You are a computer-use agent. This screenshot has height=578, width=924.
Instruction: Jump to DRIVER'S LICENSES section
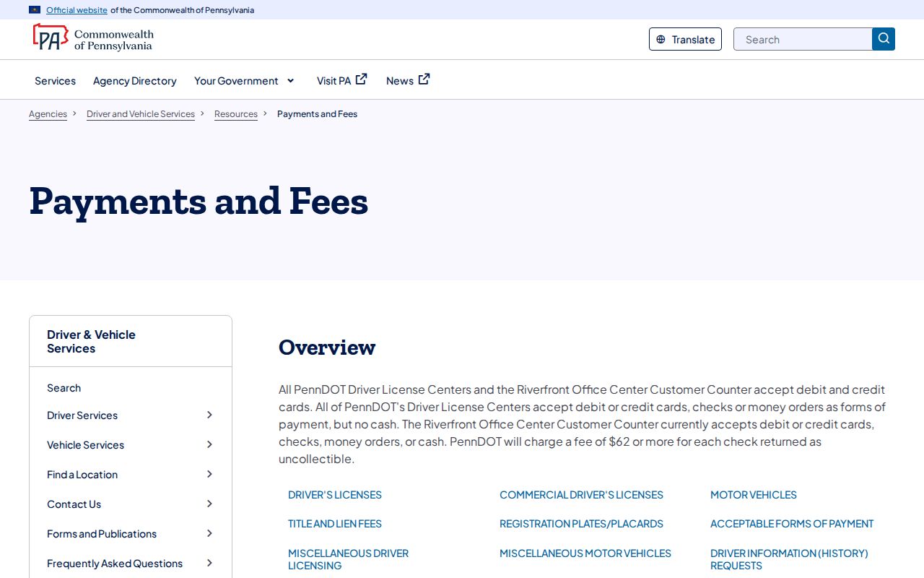pyautogui.click(x=335, y=495)
